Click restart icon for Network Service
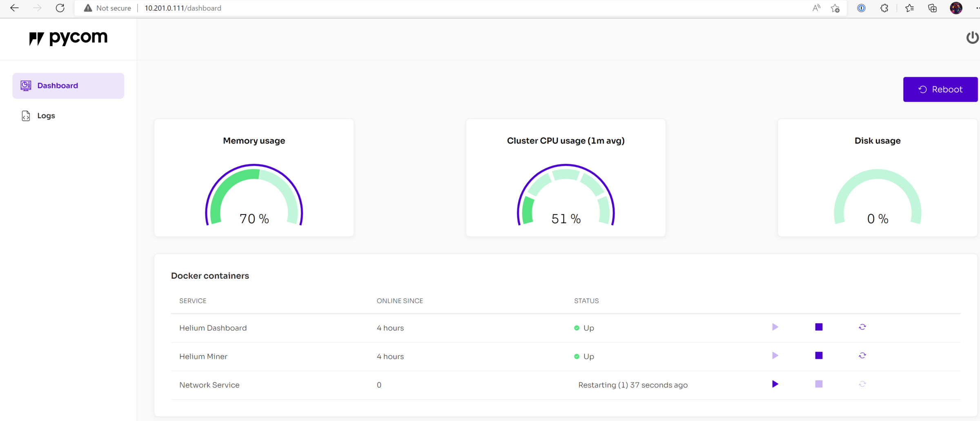The image size is (980, 421). (x=862, y=384)
